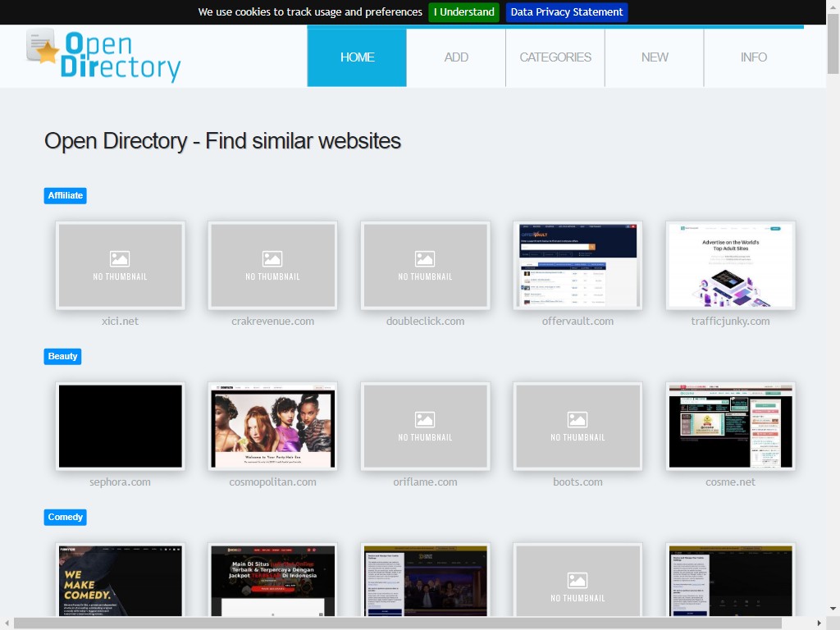Viewport: 840px width, 630px height.
Task: Open the trafficjunky.com thumbnail
Action: click(730, 265)
